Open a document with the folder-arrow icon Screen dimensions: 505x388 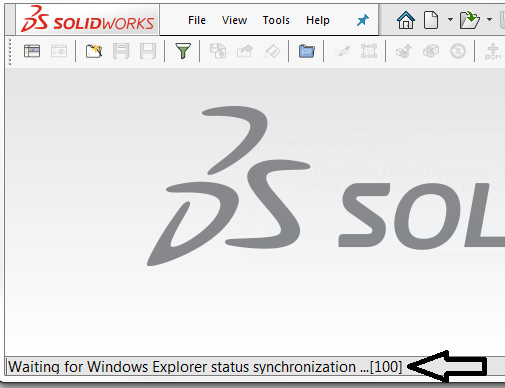tap(469, 20)
